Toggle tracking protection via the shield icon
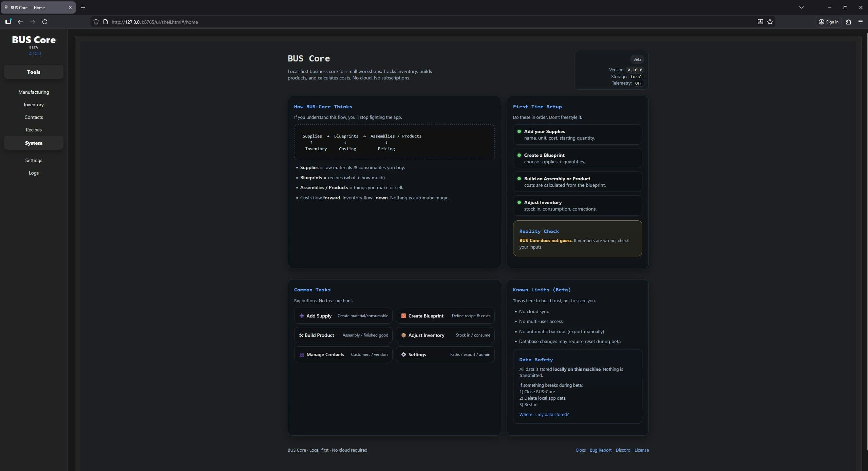The height and width of the screenshot is (471, 868). tap(96, 22)
